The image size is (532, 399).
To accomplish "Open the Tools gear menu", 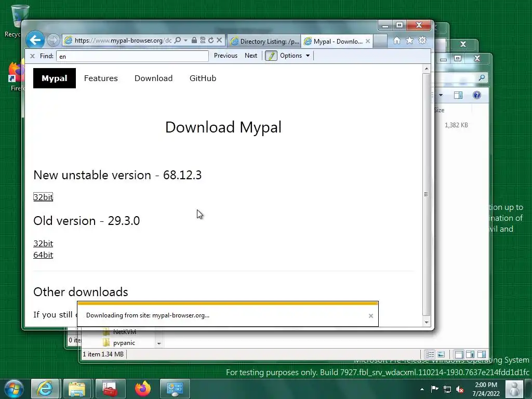I will click(422, 41).
